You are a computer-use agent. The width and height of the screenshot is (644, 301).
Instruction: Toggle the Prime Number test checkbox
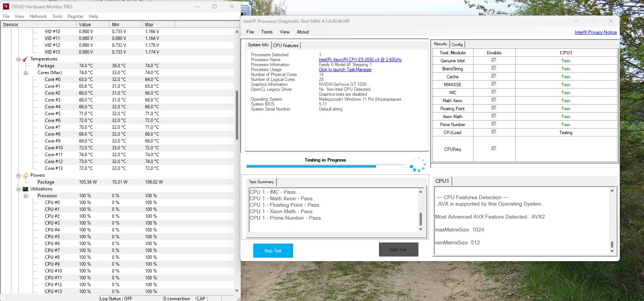coord(494,124)
